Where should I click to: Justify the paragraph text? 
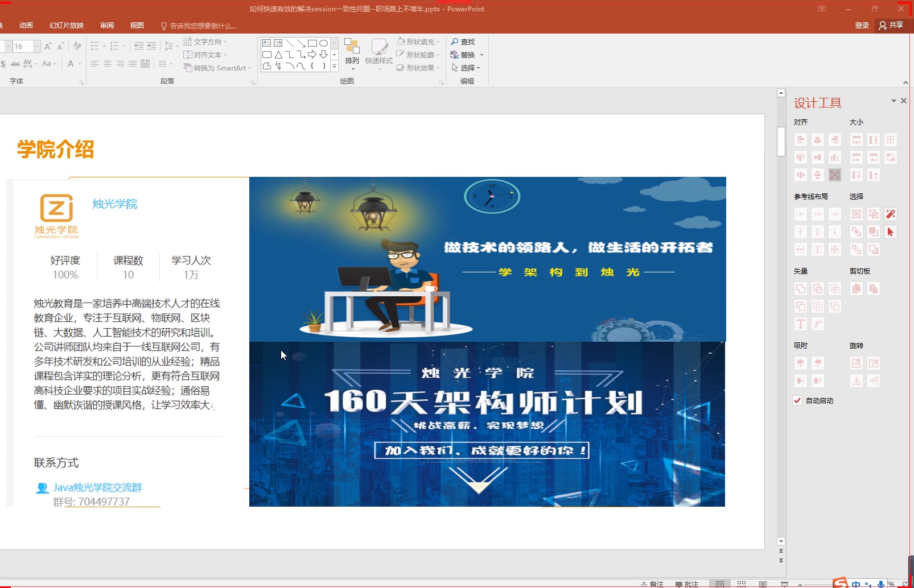click(133, 64)
